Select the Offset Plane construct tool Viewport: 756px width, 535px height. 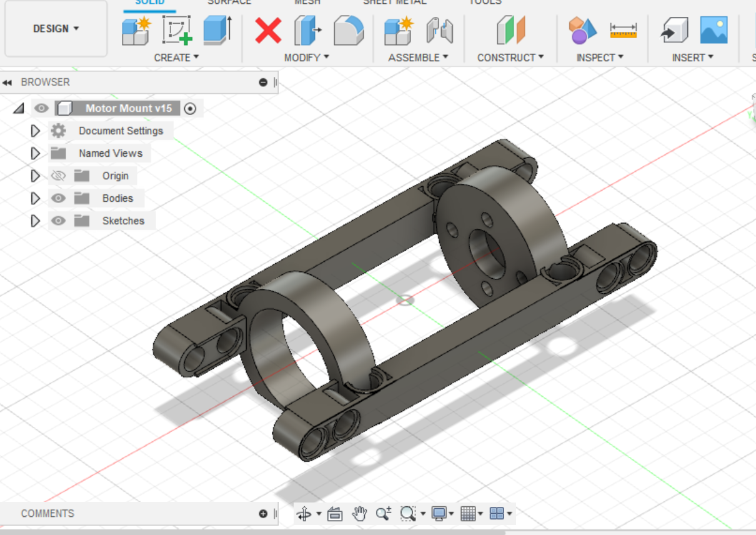(510, 31)
